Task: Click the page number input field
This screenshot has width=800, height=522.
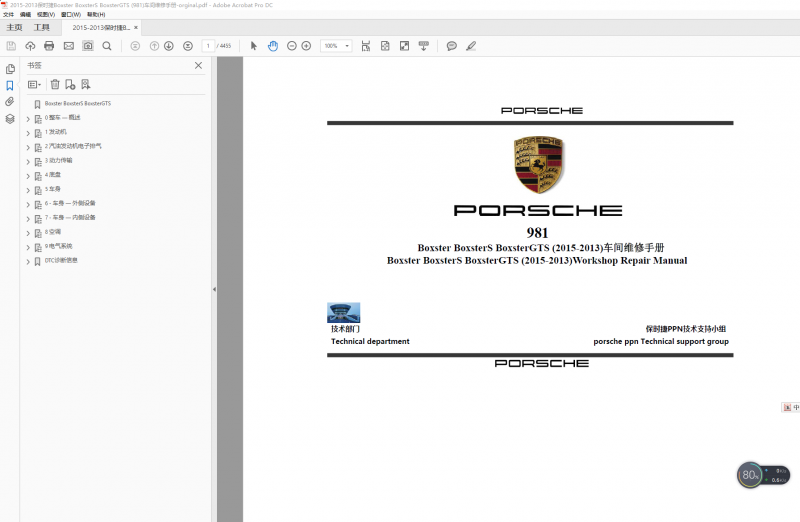Action: pyautogui.click(x=208, y=46)
